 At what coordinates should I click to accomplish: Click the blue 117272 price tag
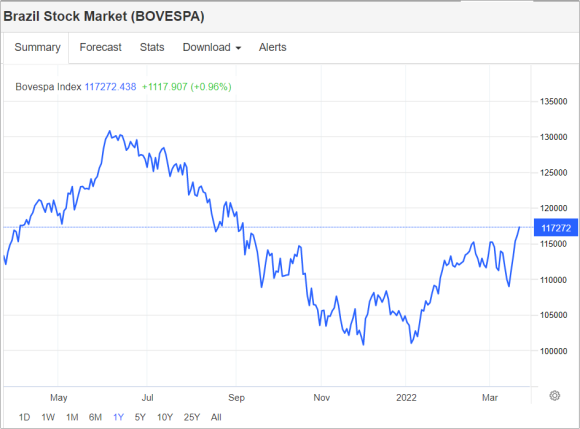coord(556,228)
